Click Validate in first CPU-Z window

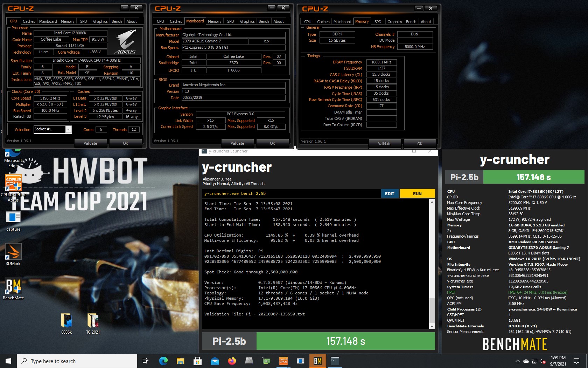90,143
